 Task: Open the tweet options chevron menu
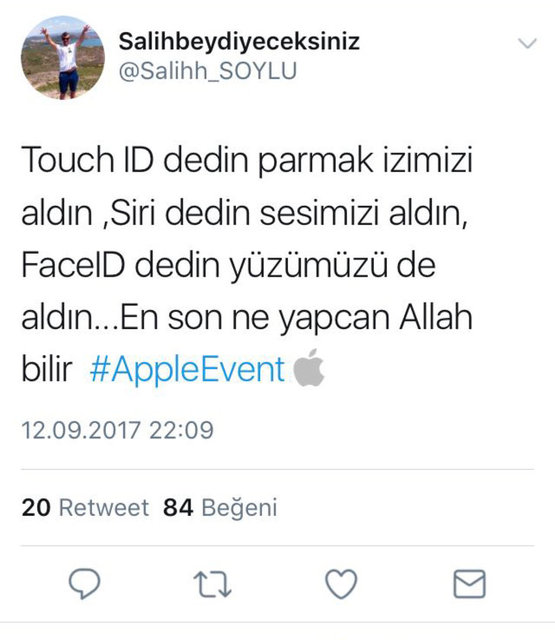[x=527, y=43]
